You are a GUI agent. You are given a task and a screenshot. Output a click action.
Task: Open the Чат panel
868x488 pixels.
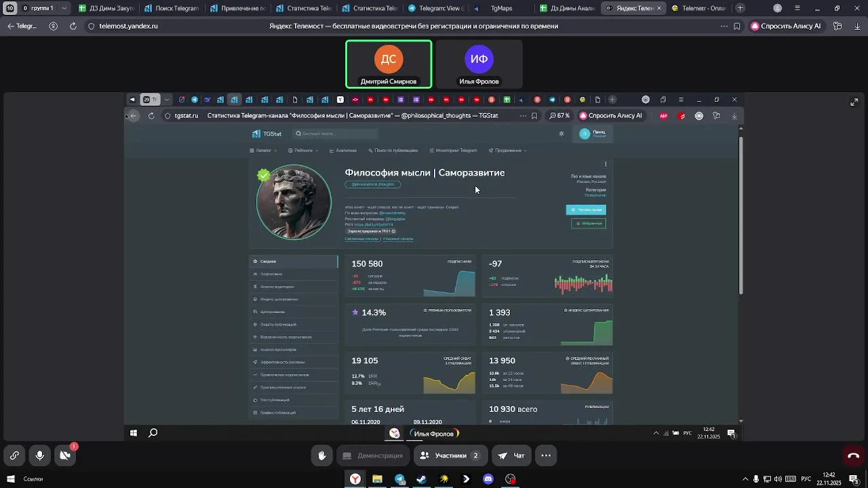[511, 455]
